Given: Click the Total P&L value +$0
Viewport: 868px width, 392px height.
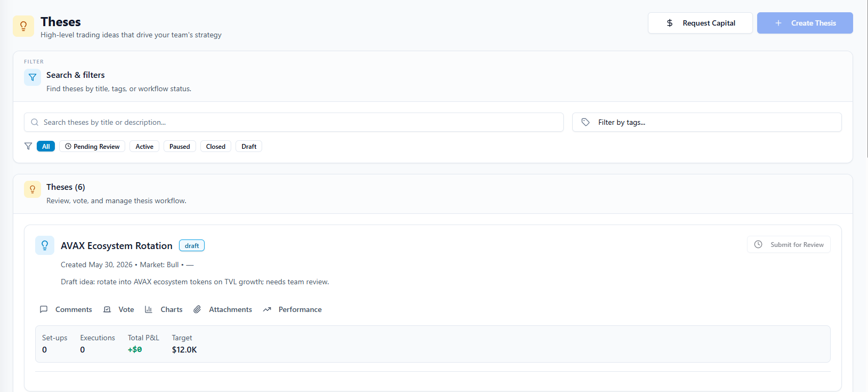Looking at the screenshot, I should point(135,350).
